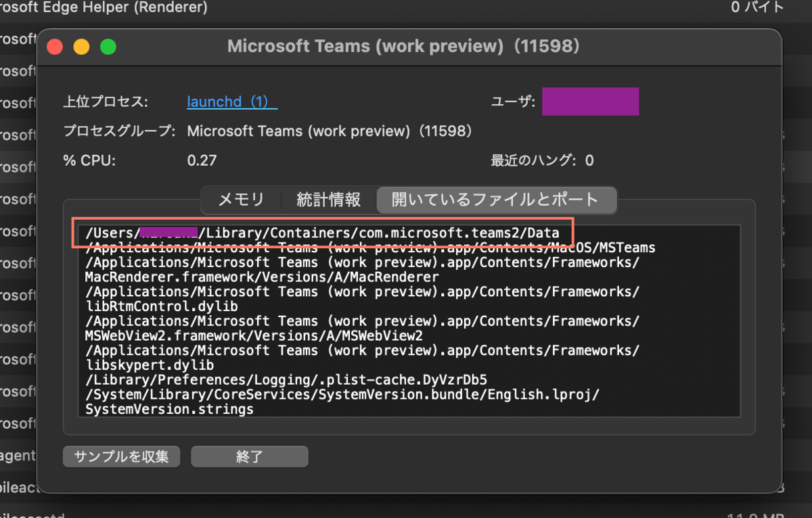
Task: Switch to the メモリ tab
Action: pyautogui.click(x=241, y=200)
